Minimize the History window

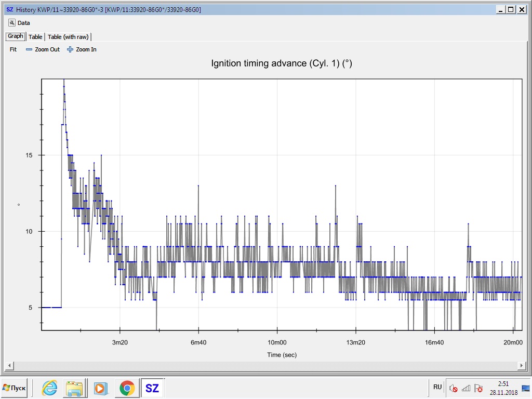tap(500, 9)
